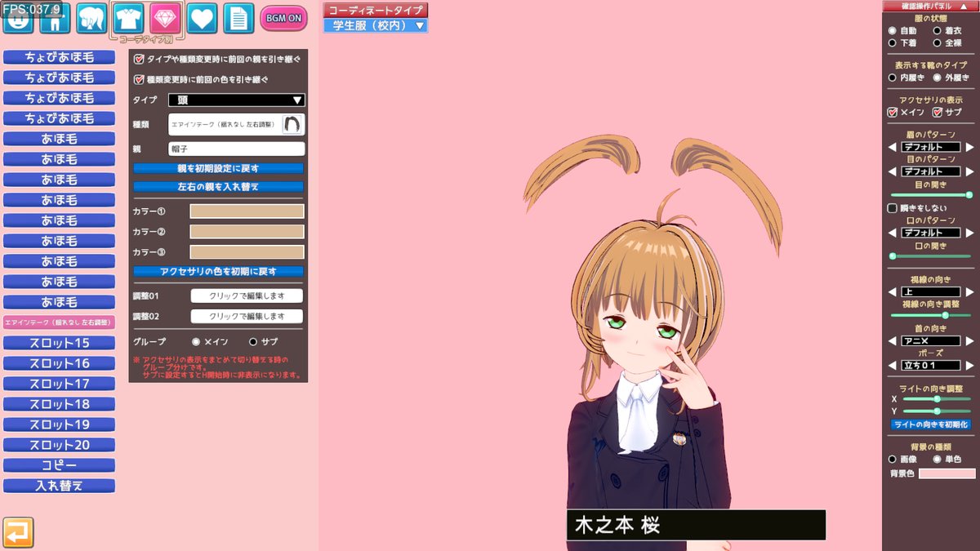The width and height of the screenshot is (980, 551).
Task: Collapse the 確認操作パネル header
Action: [930, 6]
